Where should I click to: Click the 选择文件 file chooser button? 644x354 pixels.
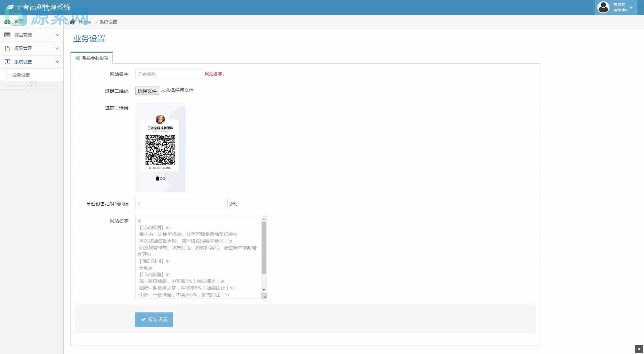(x=147, y=91)
